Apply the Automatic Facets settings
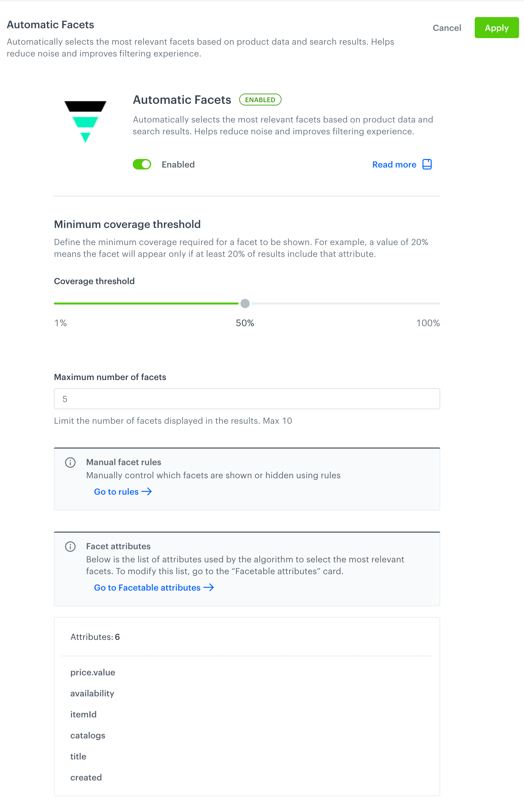The height and width of the screenshot is (812, 524). click(496, 28)
